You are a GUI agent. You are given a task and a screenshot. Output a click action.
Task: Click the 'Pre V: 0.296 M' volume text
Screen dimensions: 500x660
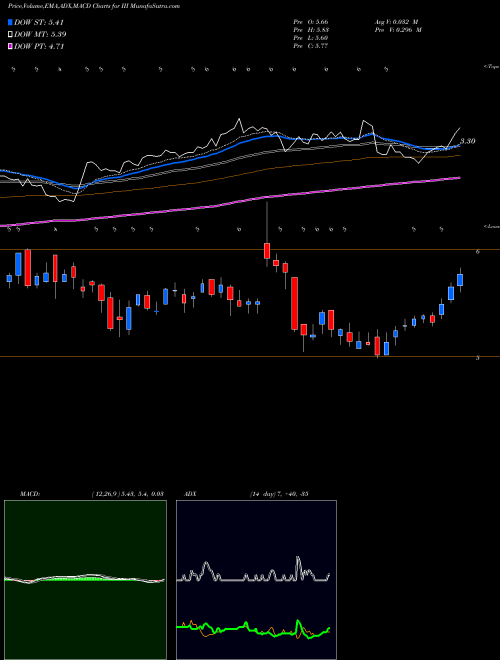click(398, 30)
